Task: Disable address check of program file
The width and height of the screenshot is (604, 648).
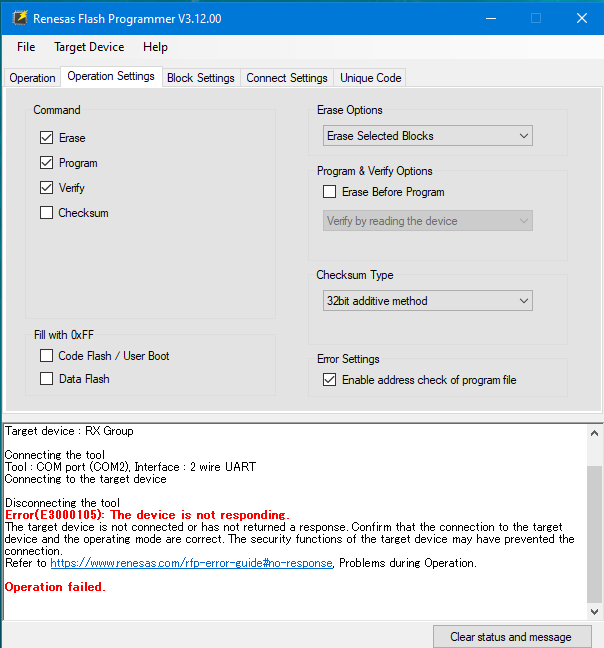Action: pos(330,380)
